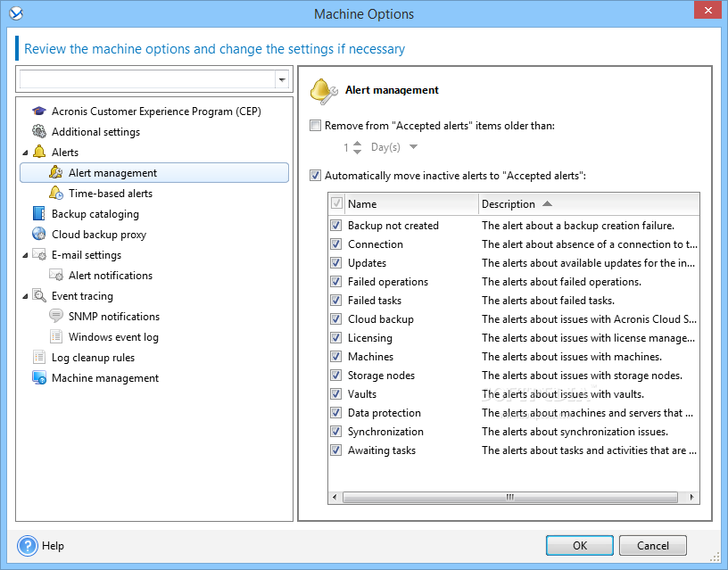The height and width of the screenshot is (570, 728).
Task: Open the search combo box dropdown arrow
Action: [282, 80]
